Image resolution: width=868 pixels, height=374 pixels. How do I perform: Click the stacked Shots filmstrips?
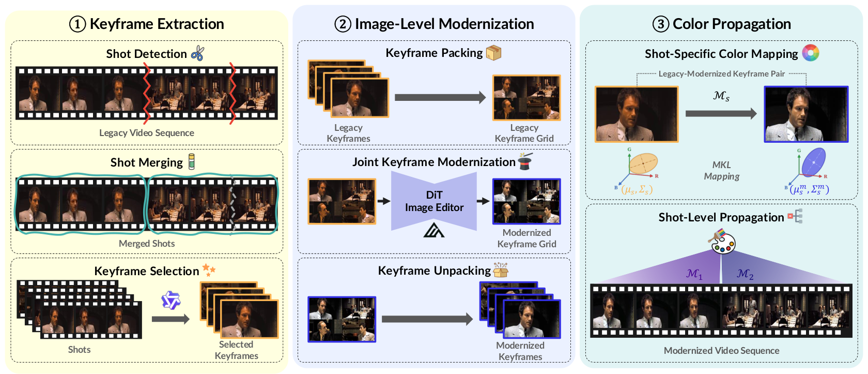coord(79,309)
